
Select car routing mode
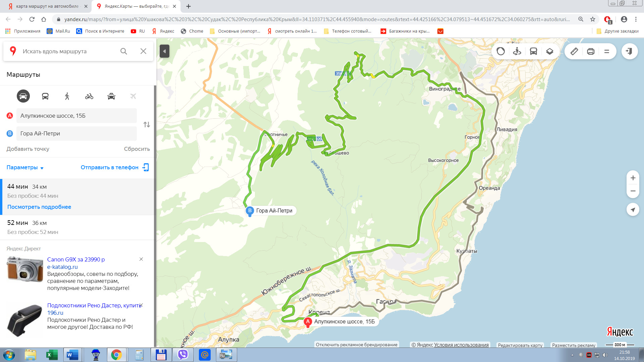pos(23,96)
